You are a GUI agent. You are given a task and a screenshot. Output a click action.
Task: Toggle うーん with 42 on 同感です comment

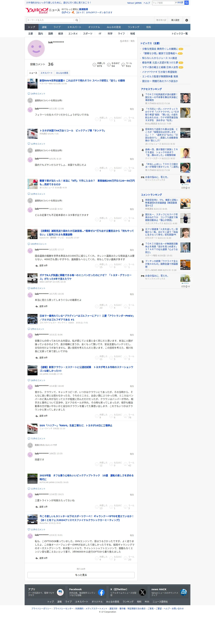coord(126,464)
